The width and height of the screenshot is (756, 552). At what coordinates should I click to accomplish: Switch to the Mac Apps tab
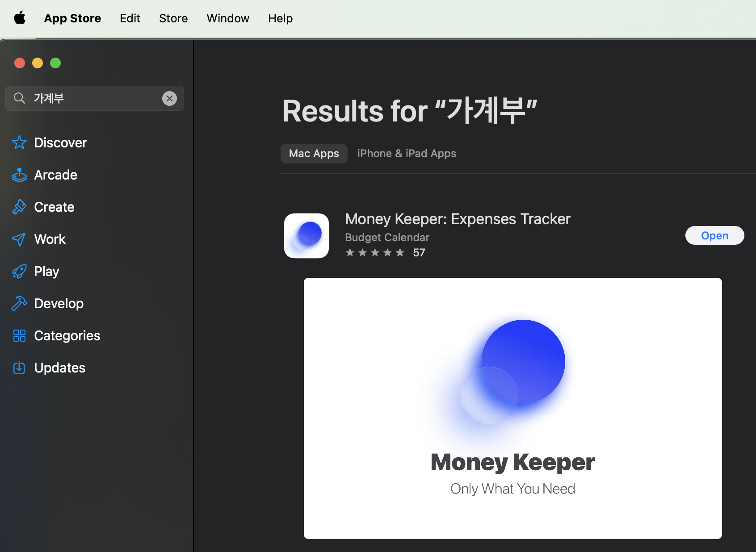(x=314, y=154)
